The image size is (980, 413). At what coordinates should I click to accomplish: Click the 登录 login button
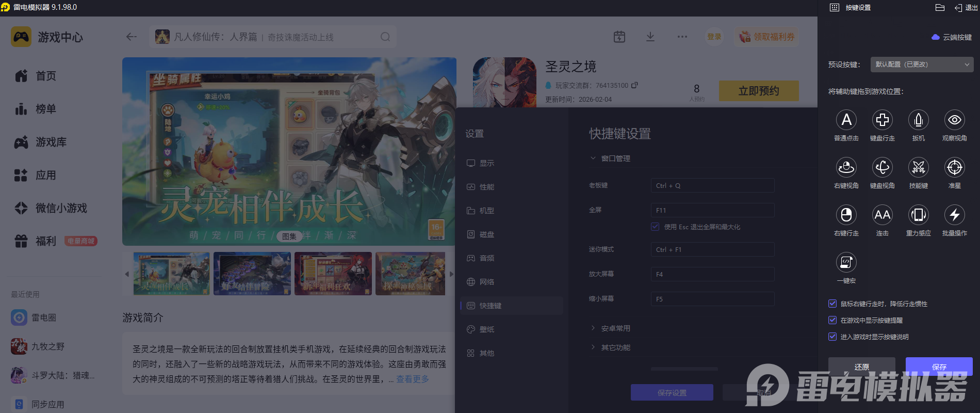pos(714,37)
